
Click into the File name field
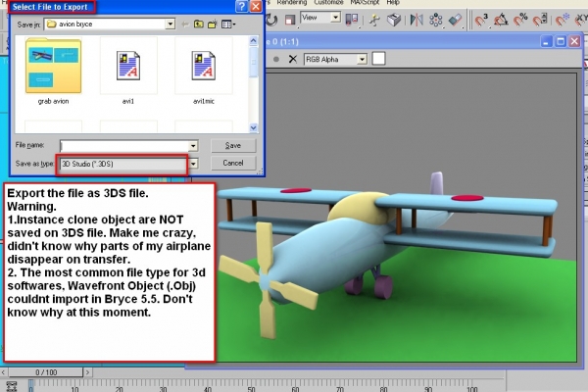click(124, 146)
